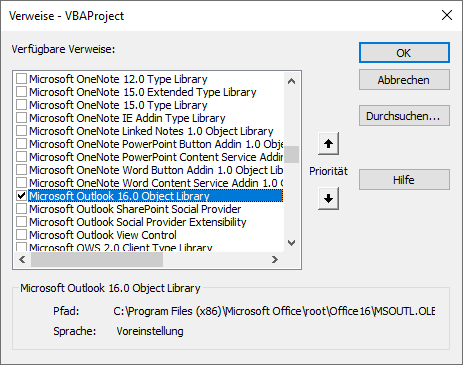Tick the Microsoft OneNote 15.0 Type Library box

tap(22, 105)
